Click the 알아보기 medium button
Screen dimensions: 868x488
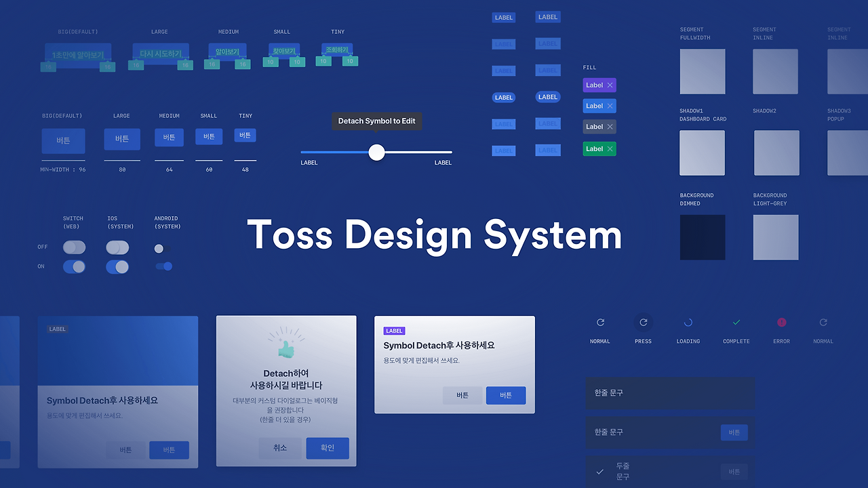pyautogui.click(x=227, y=52)
